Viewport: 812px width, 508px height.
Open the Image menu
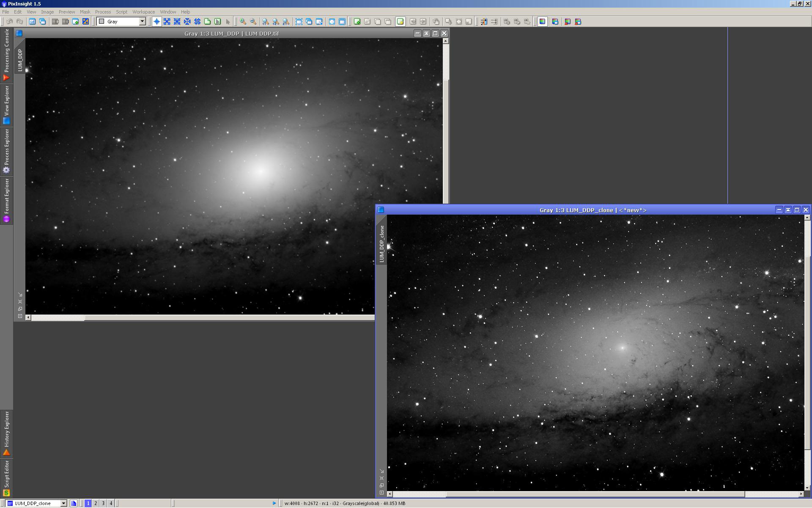tap(47, 12)
